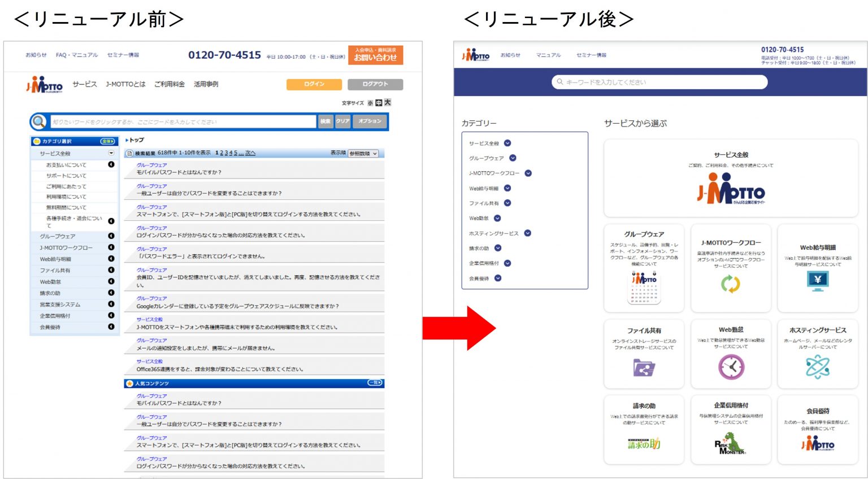Expand the グループウェア chevron in カテゴリー sidebar
This screenshot has height=479, width=868.
point(513,158)
